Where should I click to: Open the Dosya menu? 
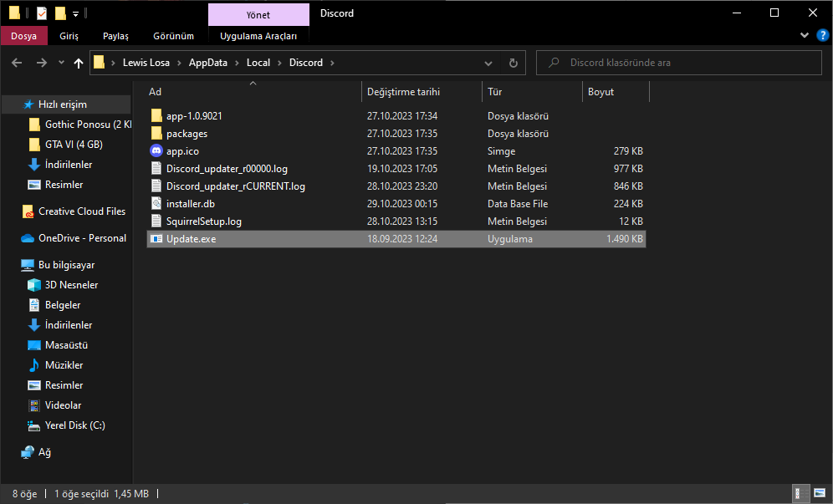[24, 36]
